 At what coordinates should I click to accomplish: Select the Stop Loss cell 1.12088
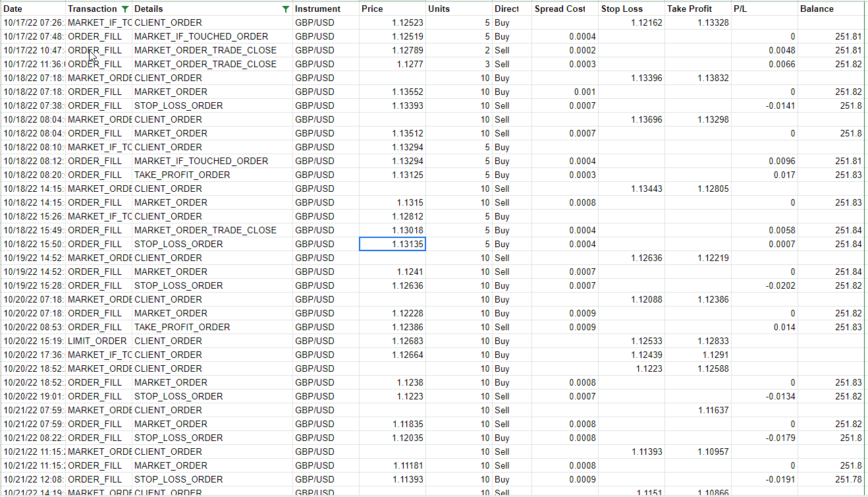pos(632,299)
